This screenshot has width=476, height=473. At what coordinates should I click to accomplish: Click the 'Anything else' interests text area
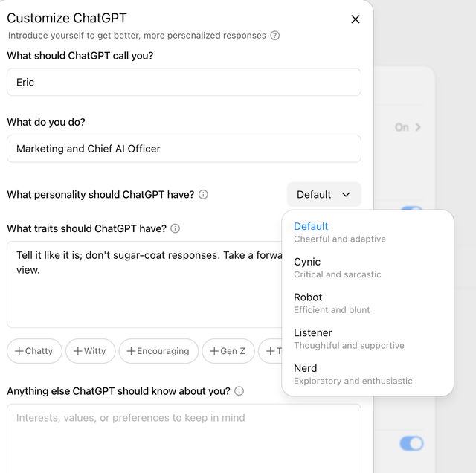(x=184, y=437)
